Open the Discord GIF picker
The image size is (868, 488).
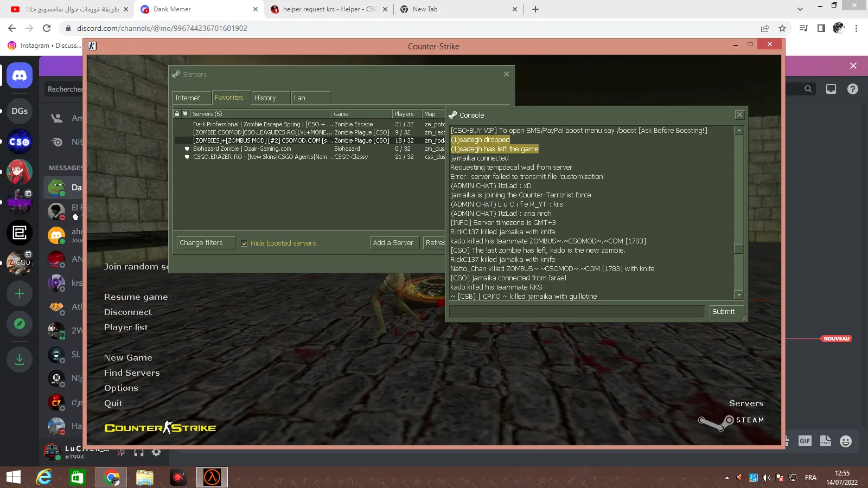click(805, 441)
